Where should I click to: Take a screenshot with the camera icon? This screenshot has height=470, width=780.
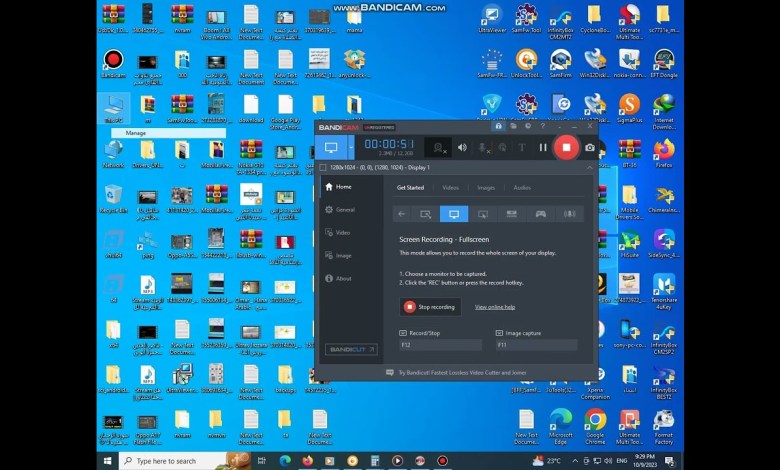pyautogui.click(x=590, y=147)
